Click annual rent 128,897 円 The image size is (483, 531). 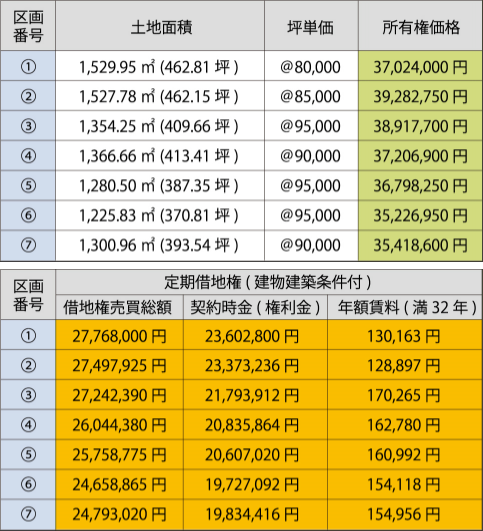click(x=405, y=365)
